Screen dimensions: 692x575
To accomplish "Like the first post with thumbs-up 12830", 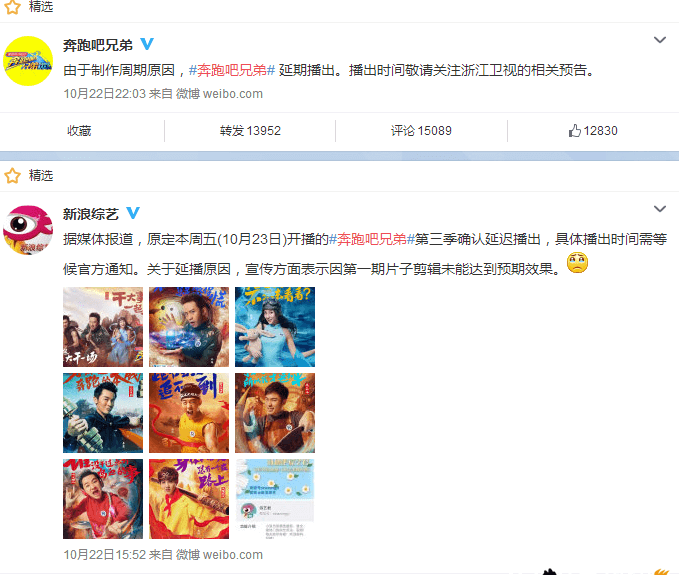I will 593,131.
